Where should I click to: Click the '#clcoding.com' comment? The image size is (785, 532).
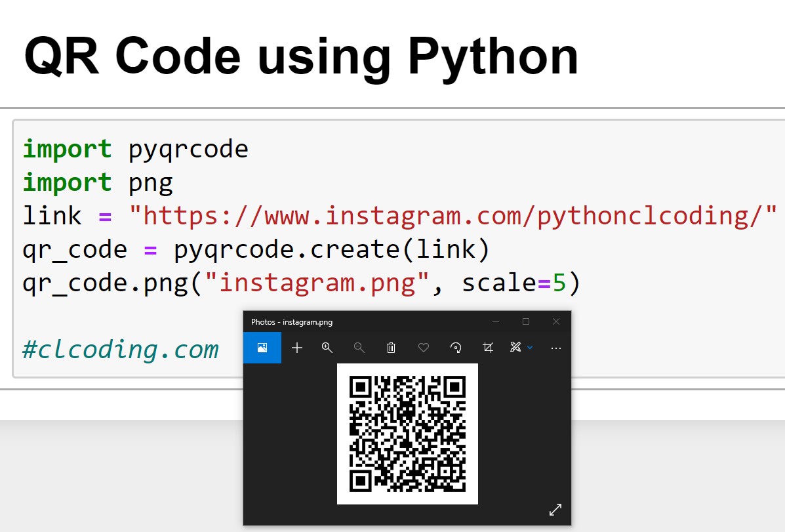pos(121,349)
